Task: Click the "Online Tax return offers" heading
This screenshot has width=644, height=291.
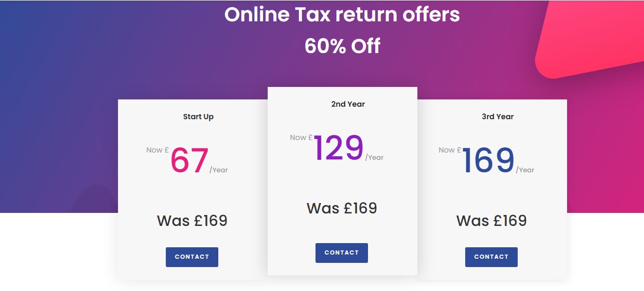Action: pos(342,15)
